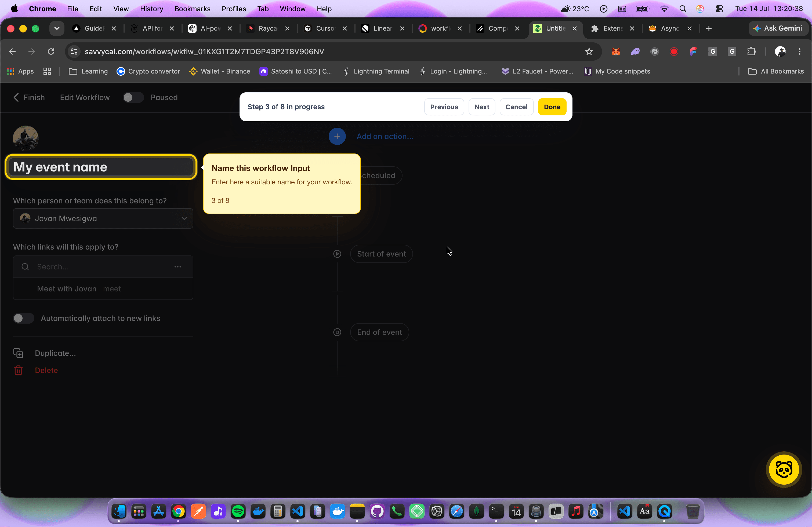Click the Duplicate copy icon

click(19, 353)
